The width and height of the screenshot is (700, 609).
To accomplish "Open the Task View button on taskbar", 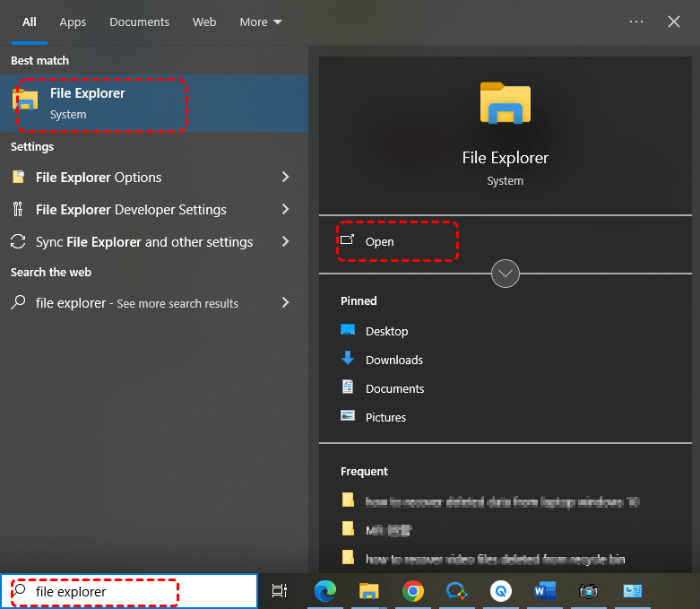I will [x=280, y=591].
